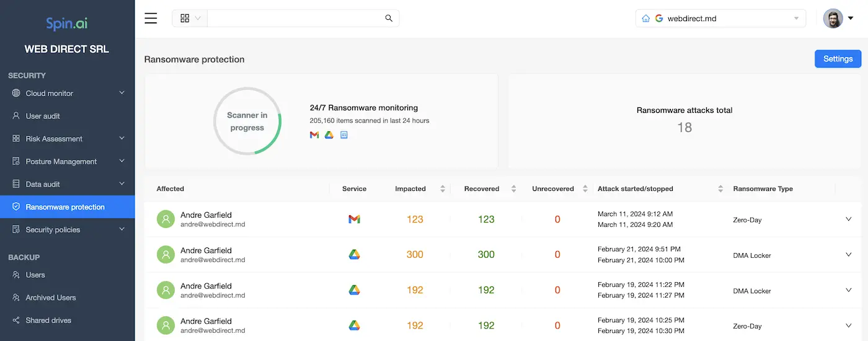Open User audit in sidebar
Viewport: 868px width, 341px height.
click(x=43, y=116)
